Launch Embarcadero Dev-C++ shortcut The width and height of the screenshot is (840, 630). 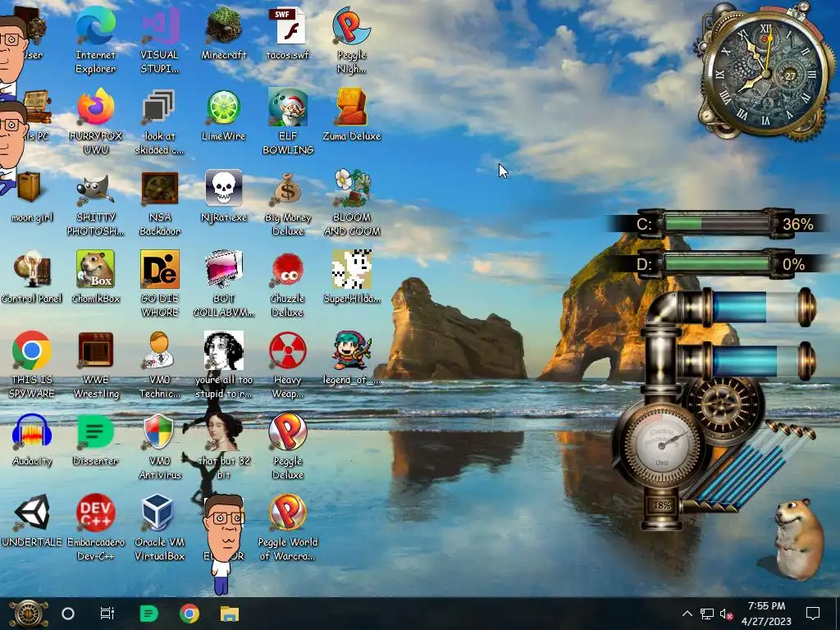tap(95, 512)
